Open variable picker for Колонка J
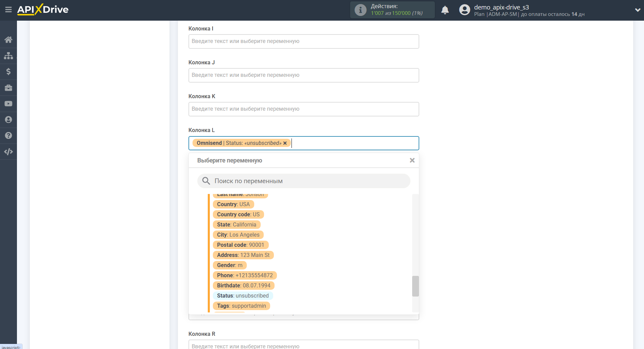The image size is (644, 349). coord(303,75)
